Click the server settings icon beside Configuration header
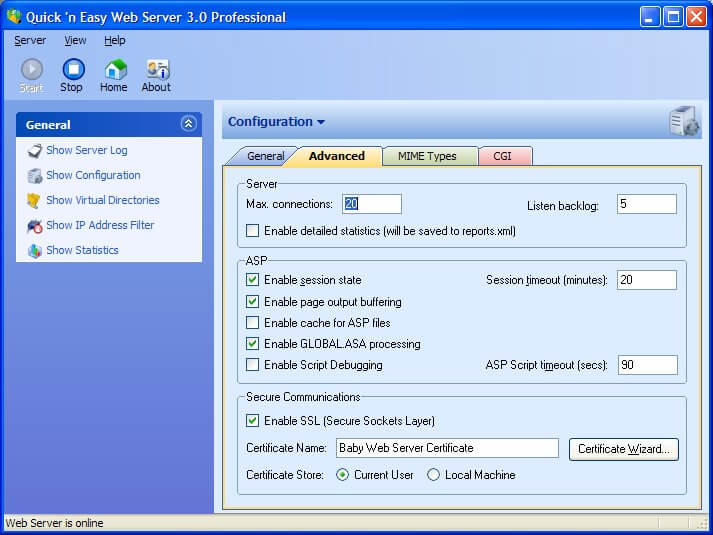The height and width of the screenshot is (535, 713). pos(684,122)
